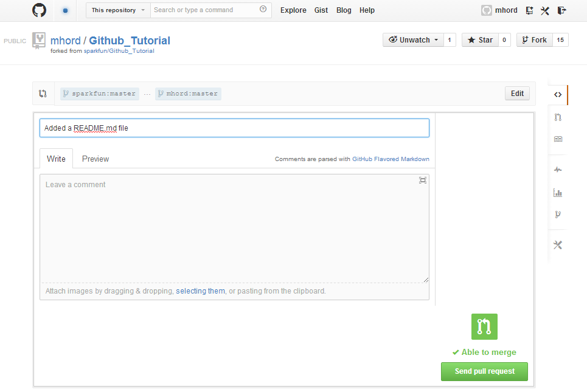The height and width of the screenshot is (392, 587).
Task: Open the mhord owner link in title
Action: [x=66, y=40]
